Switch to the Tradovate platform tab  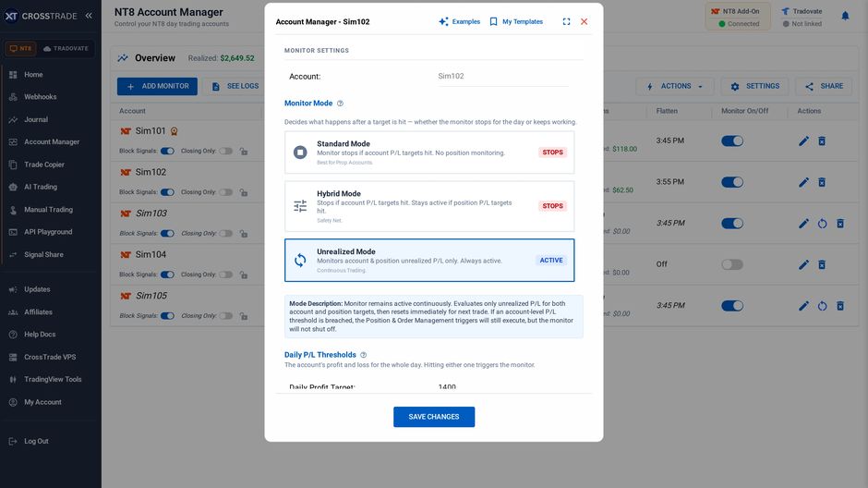(x=66, y=49)
